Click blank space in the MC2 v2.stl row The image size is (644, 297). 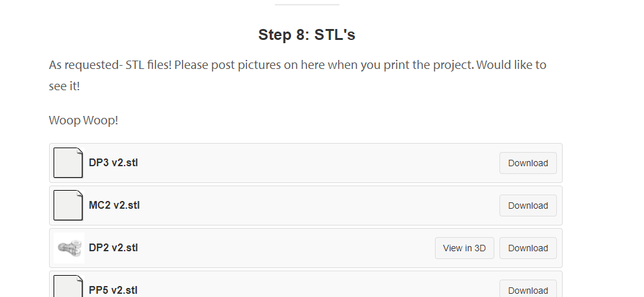[x=310, y=206]
